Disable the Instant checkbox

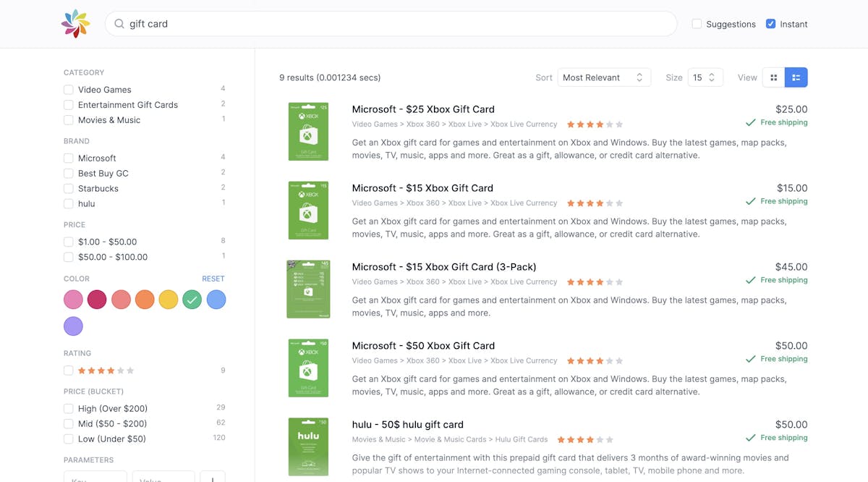pyautogui.click(x=770, y=24)
